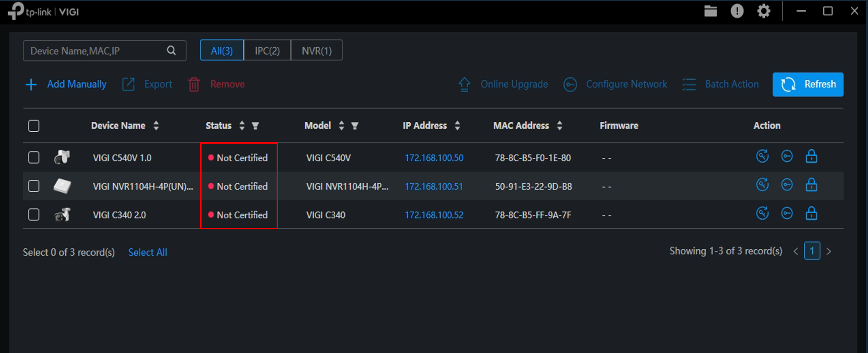Click the device name VIGI C340 2.0
Image resolution: width=868 pixels, height=353 pixels.
(x=119, y=215)
